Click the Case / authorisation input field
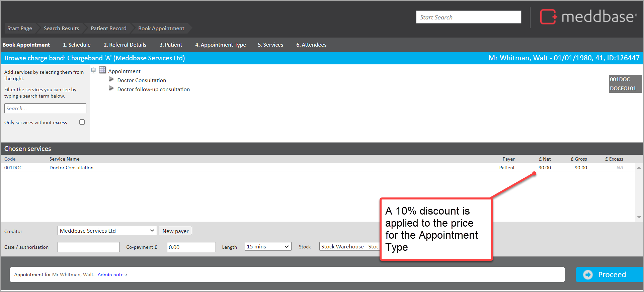 (x=89, y=247)
